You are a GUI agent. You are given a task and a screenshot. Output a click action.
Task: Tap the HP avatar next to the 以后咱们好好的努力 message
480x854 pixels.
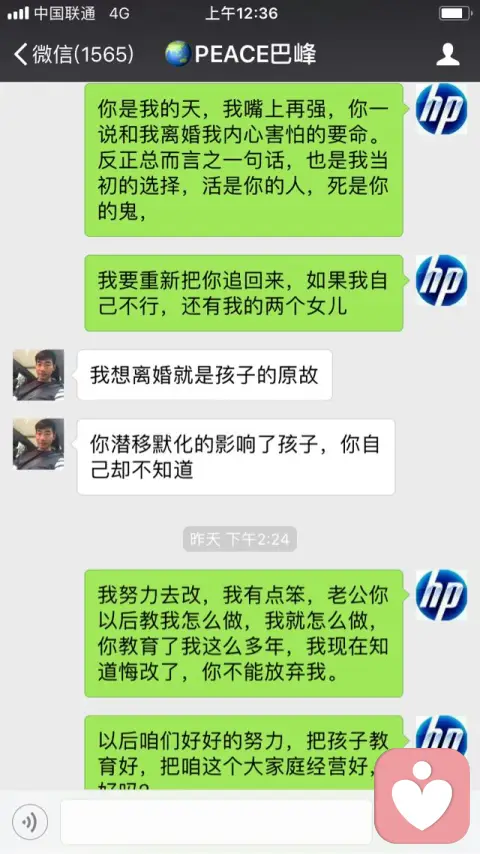441,733
